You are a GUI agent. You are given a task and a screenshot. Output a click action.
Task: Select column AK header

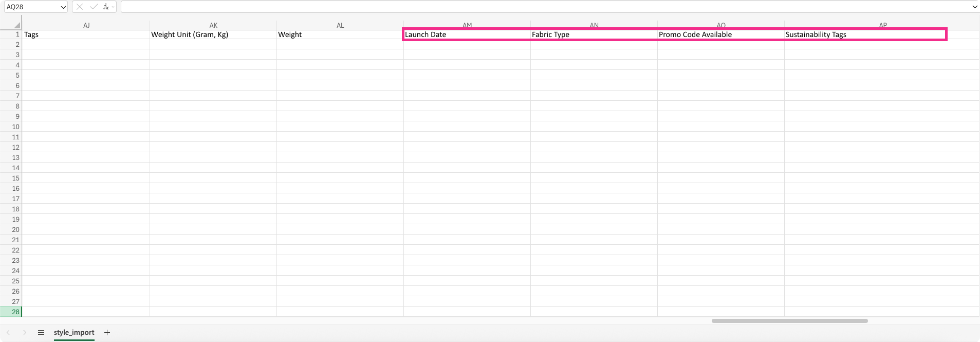213,25
